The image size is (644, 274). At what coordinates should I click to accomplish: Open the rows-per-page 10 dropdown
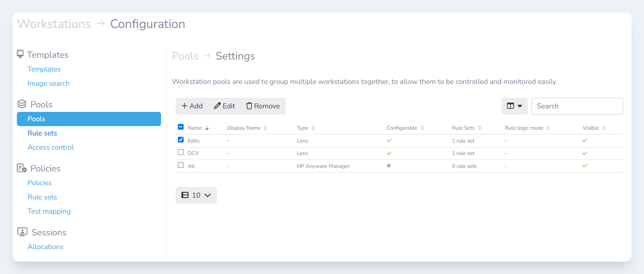pyautogui.click(x=196, y=195)
